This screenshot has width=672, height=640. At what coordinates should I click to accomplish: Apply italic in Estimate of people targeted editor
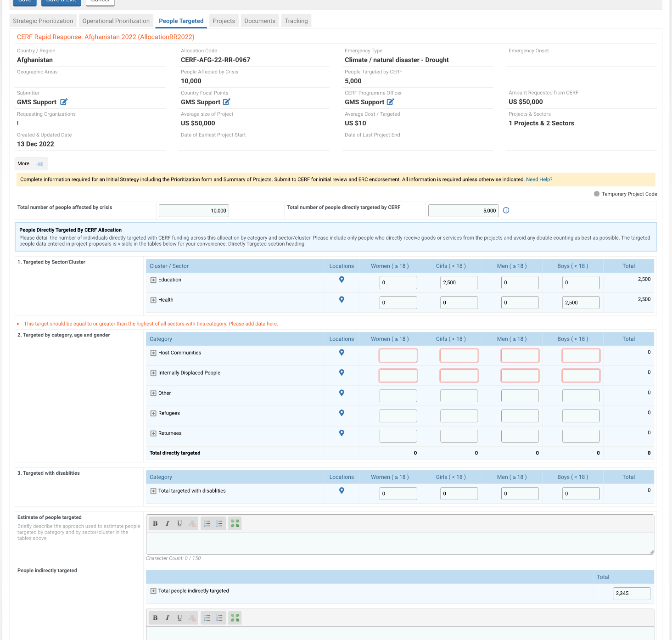[x=167, y=523]
